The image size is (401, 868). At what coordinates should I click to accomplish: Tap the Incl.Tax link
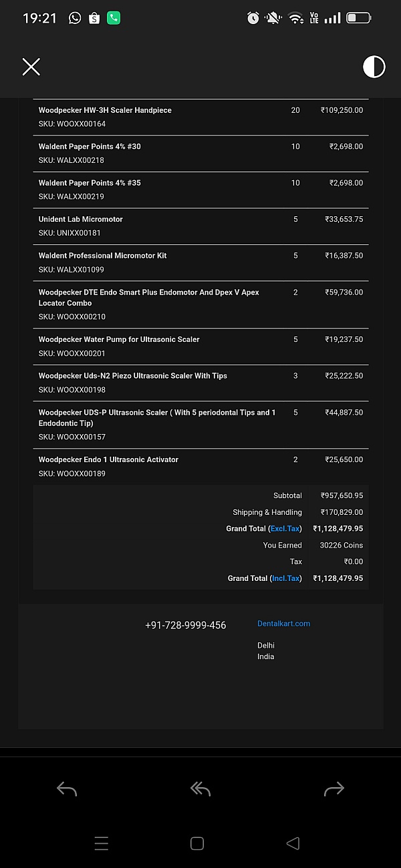tap(286, 578)
